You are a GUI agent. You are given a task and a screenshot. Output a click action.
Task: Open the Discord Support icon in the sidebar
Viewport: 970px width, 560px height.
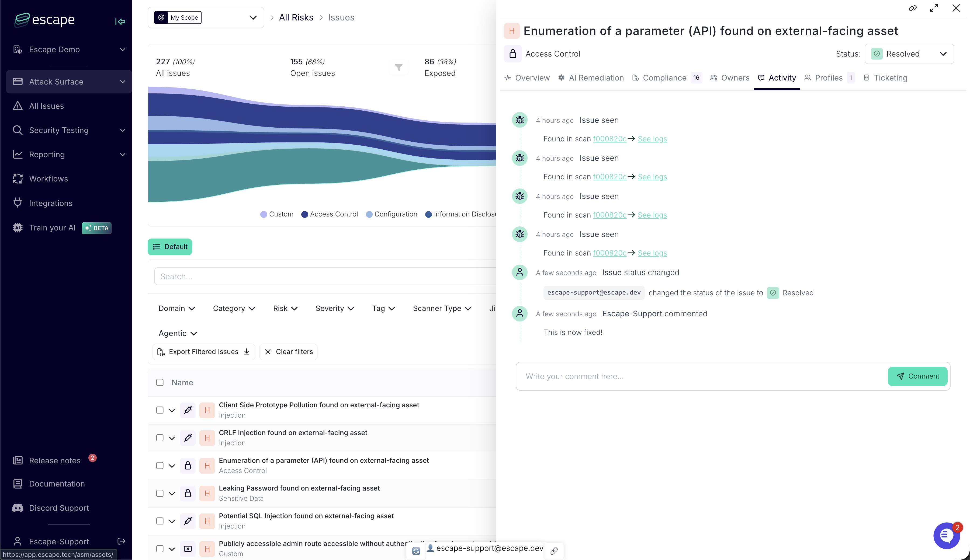click(18, 508)
